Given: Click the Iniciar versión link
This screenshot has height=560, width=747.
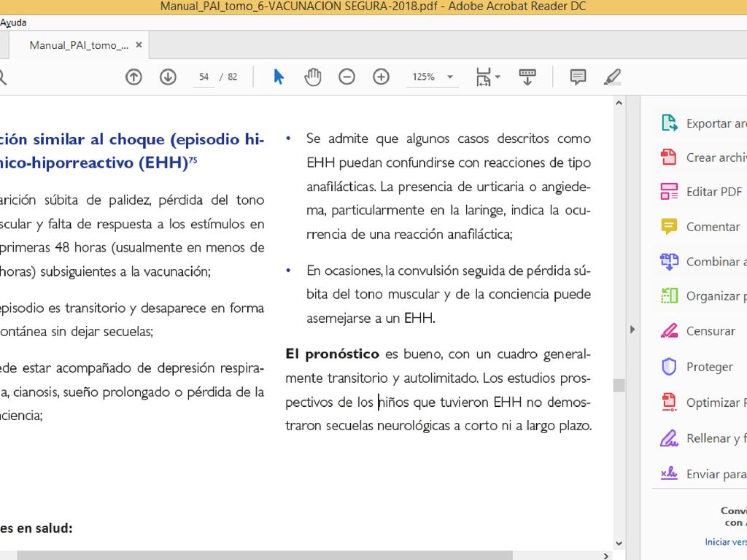Looking at the screenshot, I should (x=726, y=542).
